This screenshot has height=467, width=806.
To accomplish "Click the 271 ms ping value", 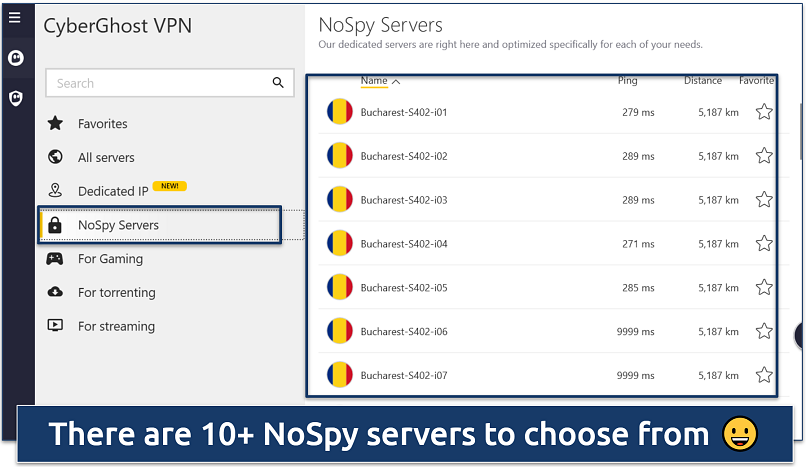I will pyautogui.click(x=638, y=244).
